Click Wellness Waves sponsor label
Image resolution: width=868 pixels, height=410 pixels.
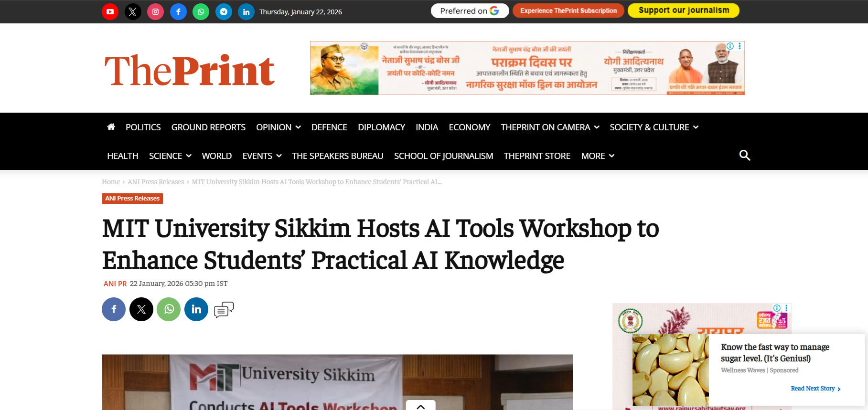pos(743,370)
